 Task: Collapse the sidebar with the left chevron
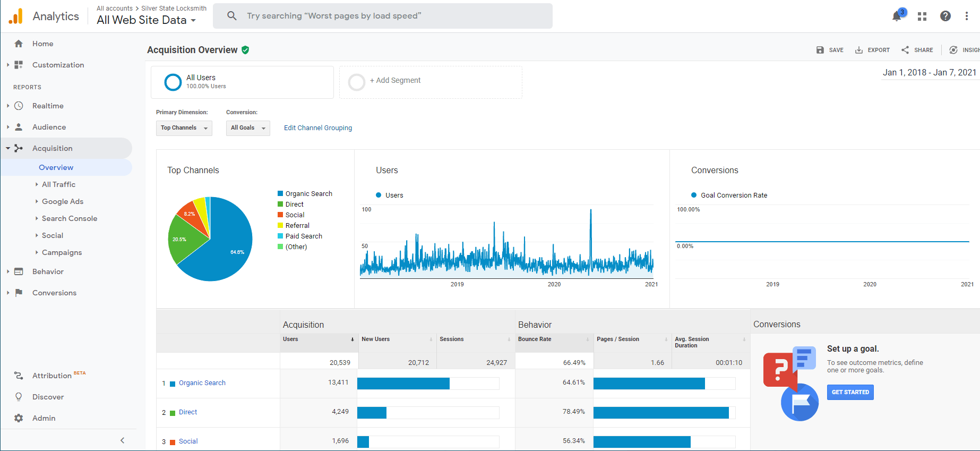tap(123, 440)
